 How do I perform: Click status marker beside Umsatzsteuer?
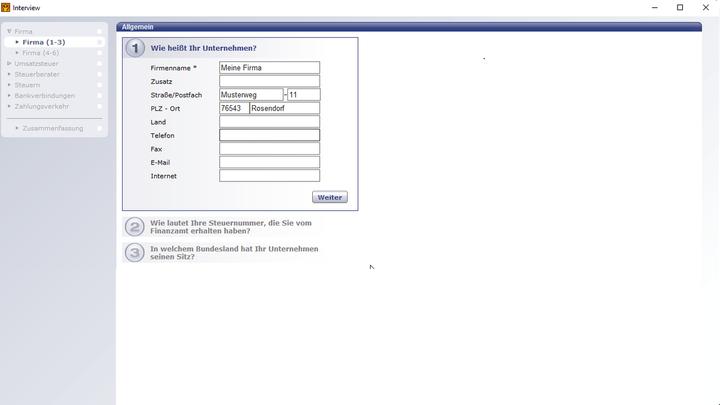tap(100, 63)
